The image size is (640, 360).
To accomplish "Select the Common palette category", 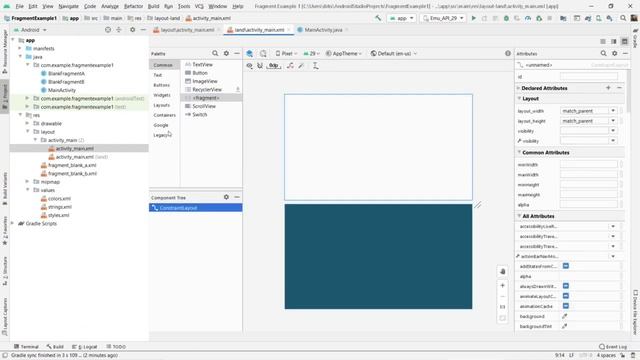I will (x=163, y=65).
